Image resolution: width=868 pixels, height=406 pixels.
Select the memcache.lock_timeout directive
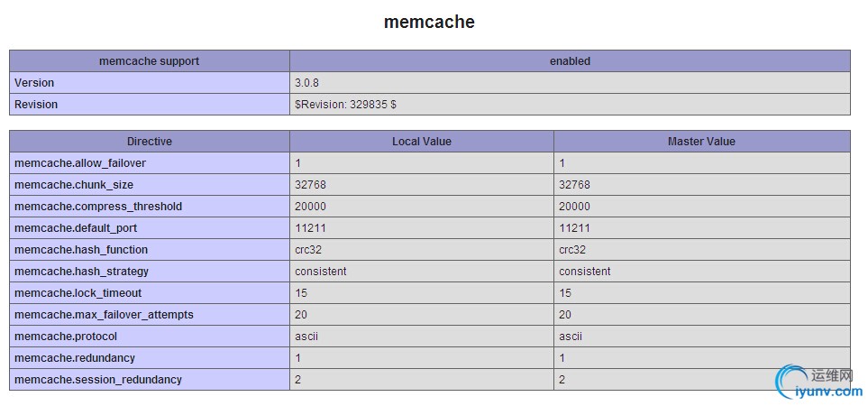tap(78, 293)
